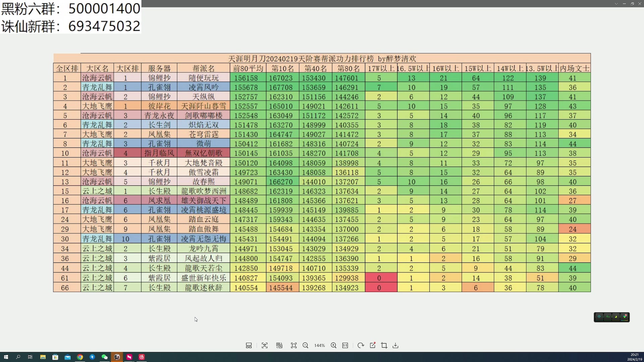Zoom in with the plus magnifier
The width and height of the screenshot is (644, 362).
coord(333,346)
